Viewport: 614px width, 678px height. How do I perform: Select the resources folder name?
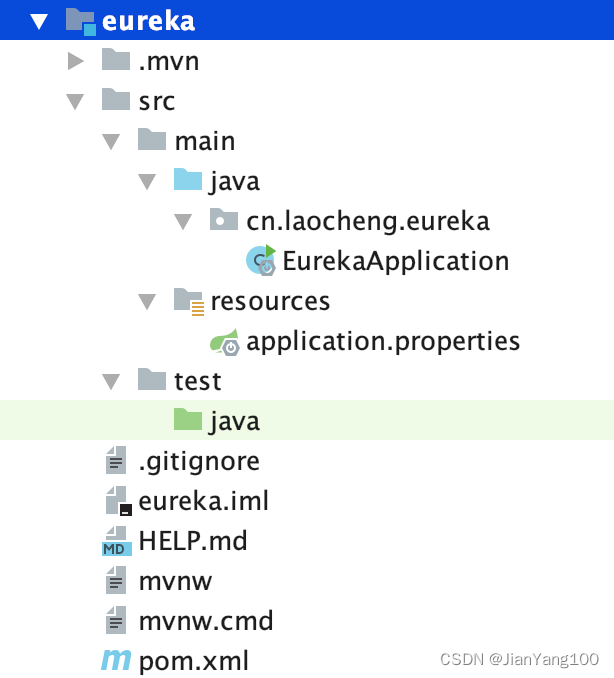(x=270, y=302)
